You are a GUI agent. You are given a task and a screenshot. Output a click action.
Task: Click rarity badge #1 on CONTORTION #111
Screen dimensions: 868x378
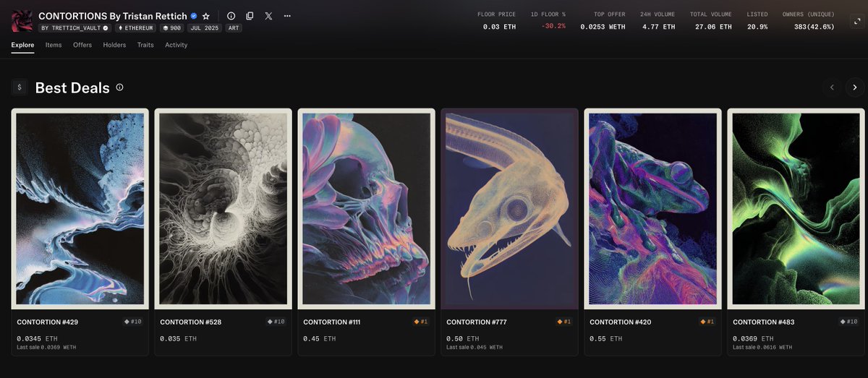421,322
